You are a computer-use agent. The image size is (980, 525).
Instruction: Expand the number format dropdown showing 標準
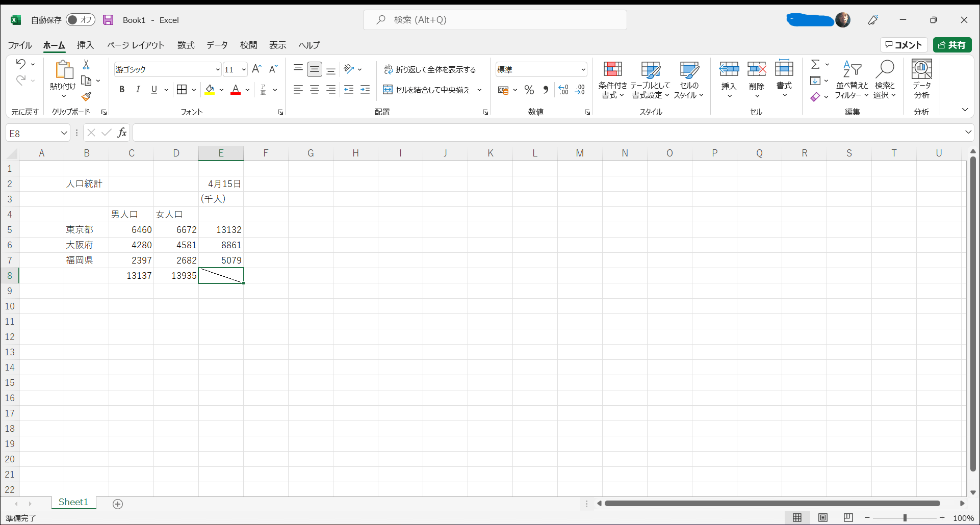pyautogui.click(x=583, y=69)
